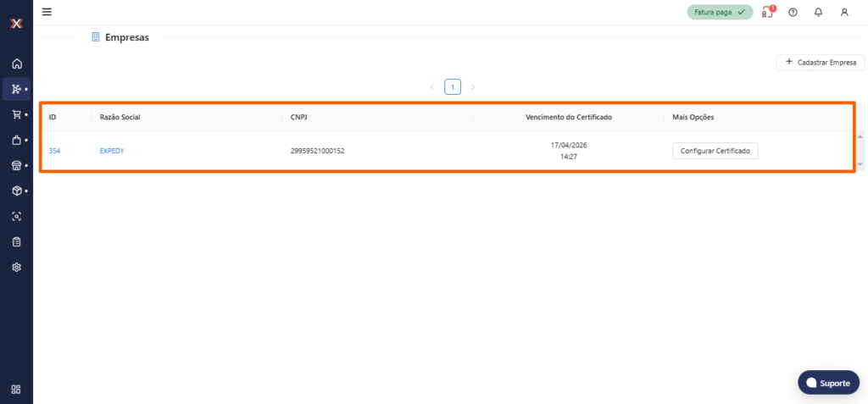
Task: Select page 1 in the pagination
Action: (x=453, y=86)
